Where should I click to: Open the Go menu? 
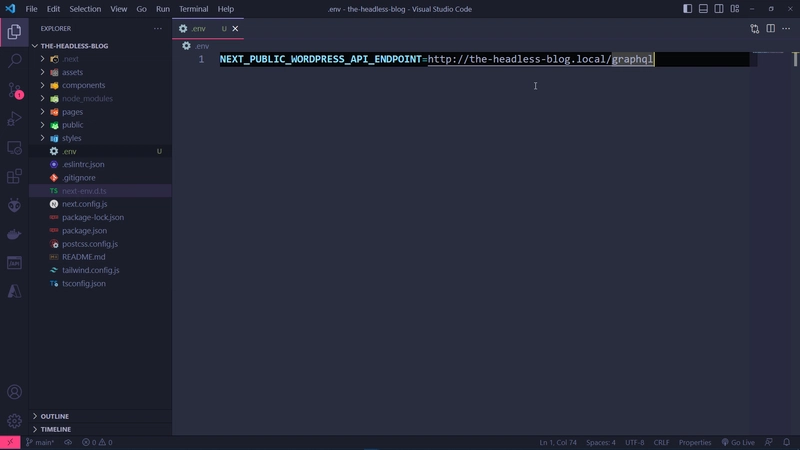(x=141, y=9)
